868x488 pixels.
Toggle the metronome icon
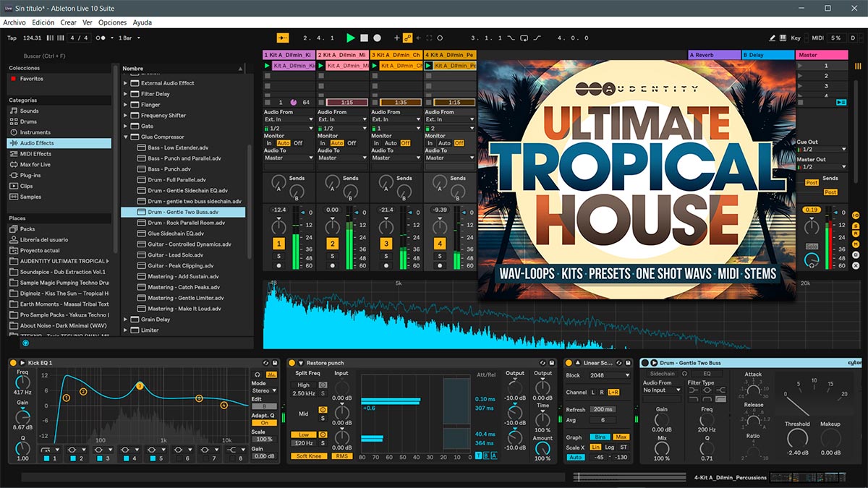[103, 38]
